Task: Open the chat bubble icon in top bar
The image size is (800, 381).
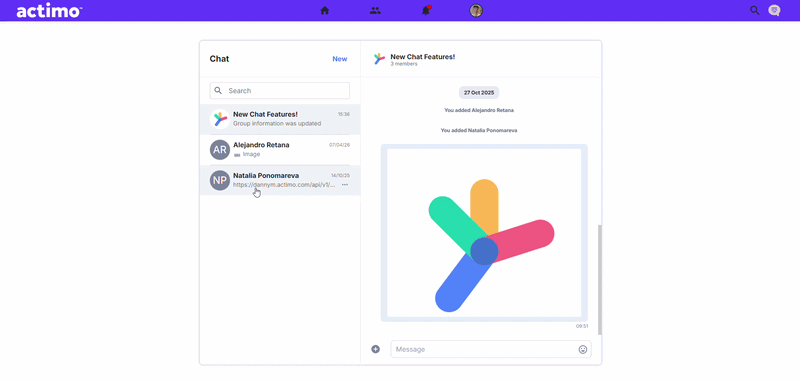Action: 774,10
